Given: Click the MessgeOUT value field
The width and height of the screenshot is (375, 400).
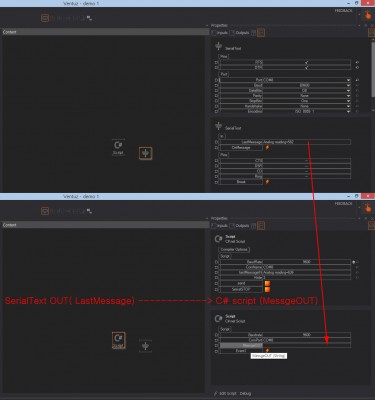Looking at the screenshot, I should pos(307,346).
